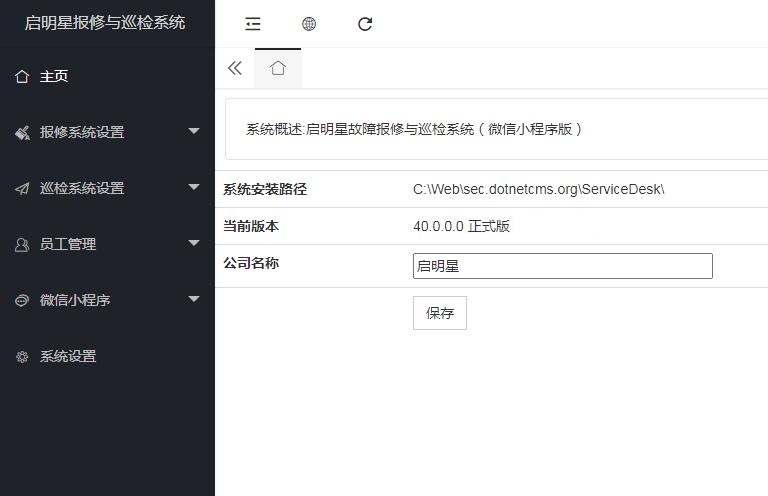Click the 启明星报修与巡检系统 title
768x496 pixels.
105,23
